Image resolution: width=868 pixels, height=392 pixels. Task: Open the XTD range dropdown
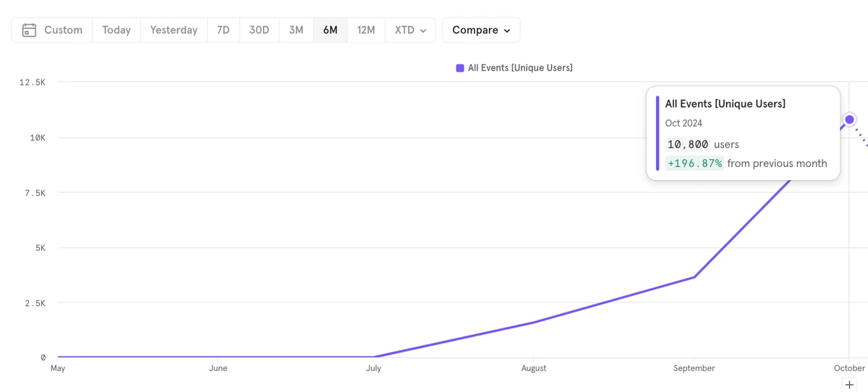(410, 30)
